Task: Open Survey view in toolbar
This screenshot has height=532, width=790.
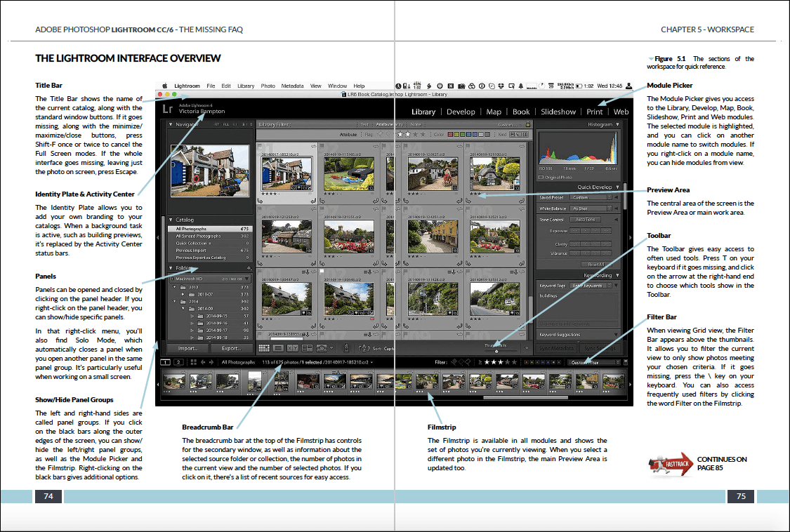Action: point(307,348)
